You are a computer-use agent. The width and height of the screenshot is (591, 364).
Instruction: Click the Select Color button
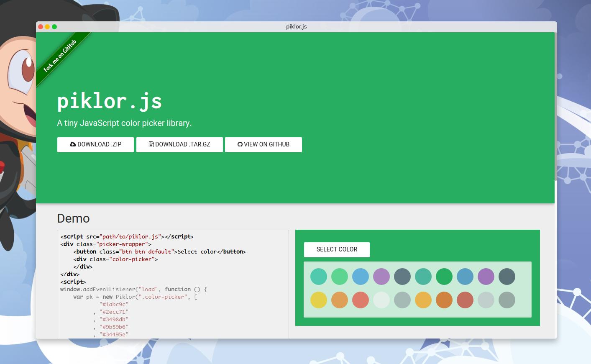click(337, 249)
